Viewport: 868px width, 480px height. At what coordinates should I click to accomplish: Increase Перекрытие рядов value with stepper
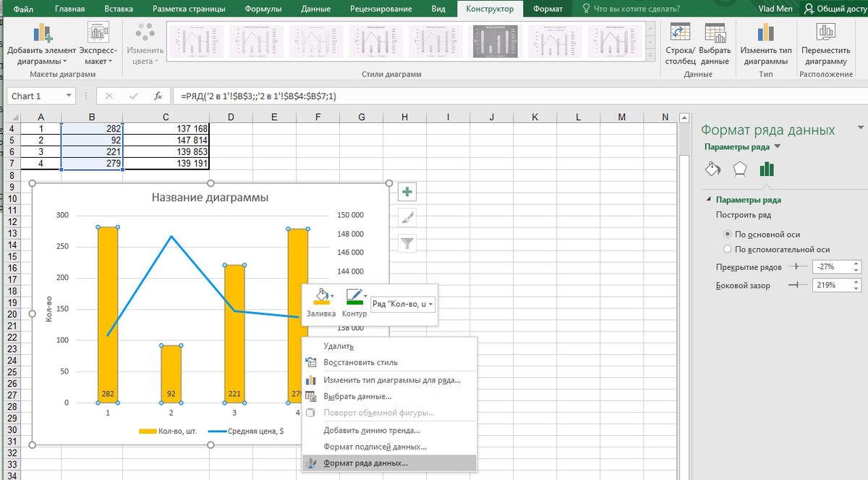point(857,264)
